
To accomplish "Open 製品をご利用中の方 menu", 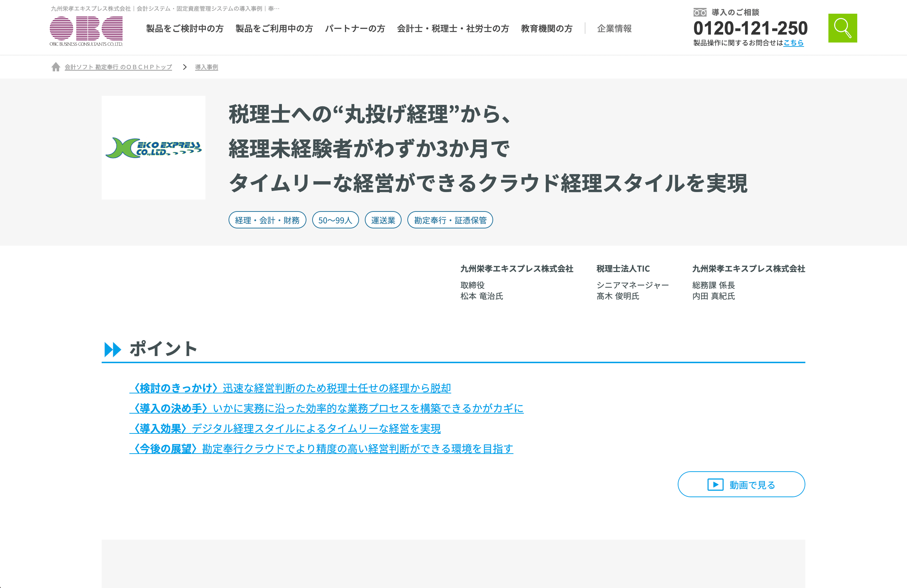I will [274, 28].
